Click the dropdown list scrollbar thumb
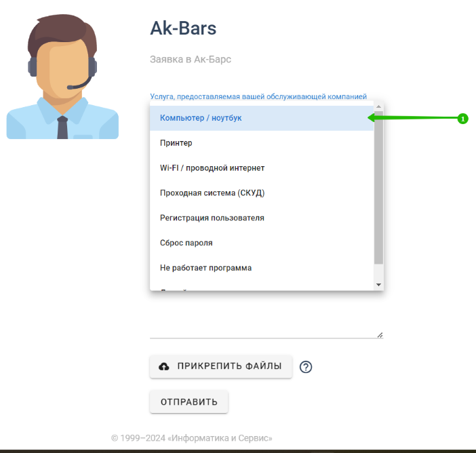Image resolution: width=476 pixels, height=453 pixels. (x=378, y=188)
